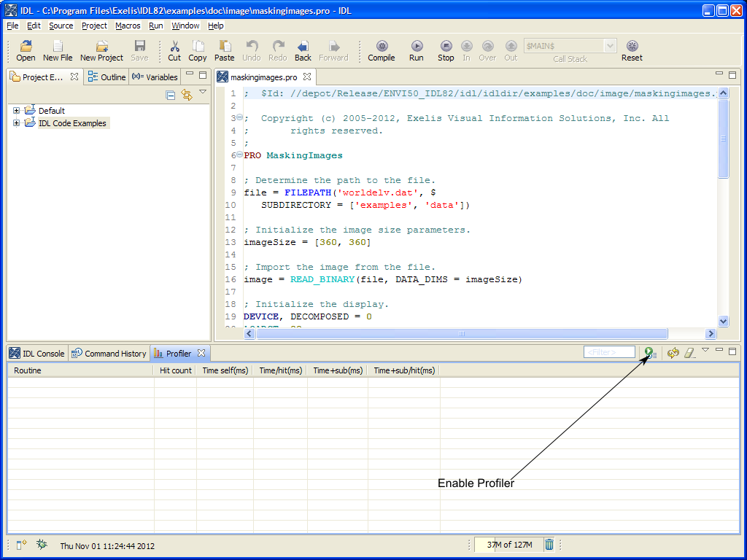The height and width of the screenshot is (560, 747).
Task: Click the editor horizontal scrollbar right arrow
Action: [x=711, y=334]
